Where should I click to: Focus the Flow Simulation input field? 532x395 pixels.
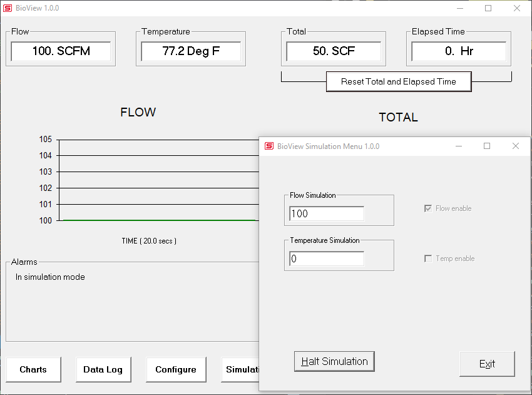click(326, 213)
